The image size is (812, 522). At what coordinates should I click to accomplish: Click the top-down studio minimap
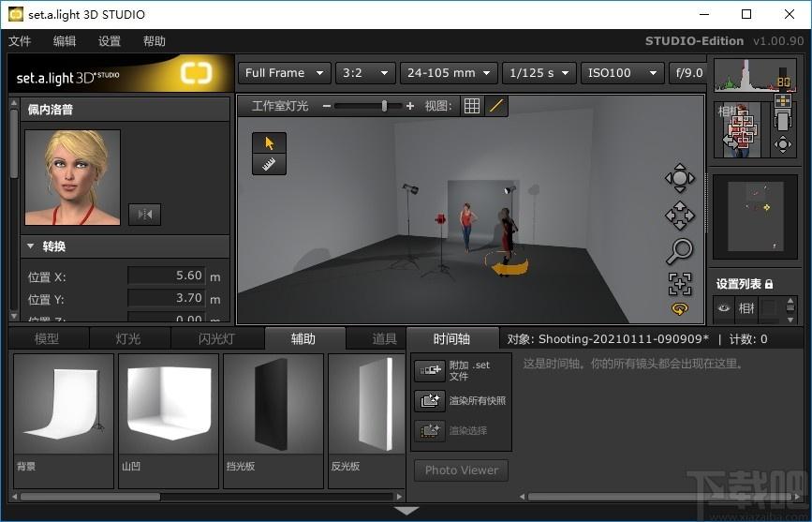tap(755, 216)
